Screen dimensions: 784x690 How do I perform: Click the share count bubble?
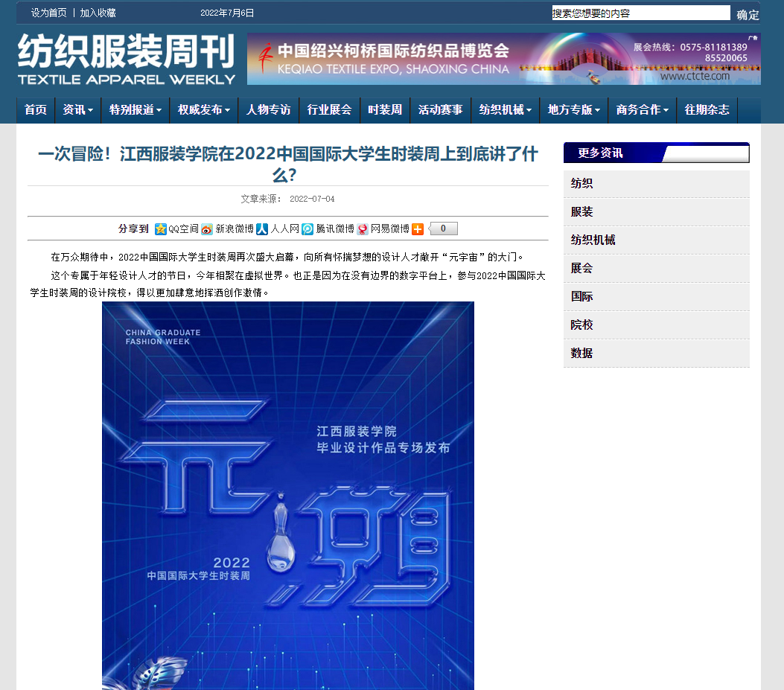pos(444,229)
